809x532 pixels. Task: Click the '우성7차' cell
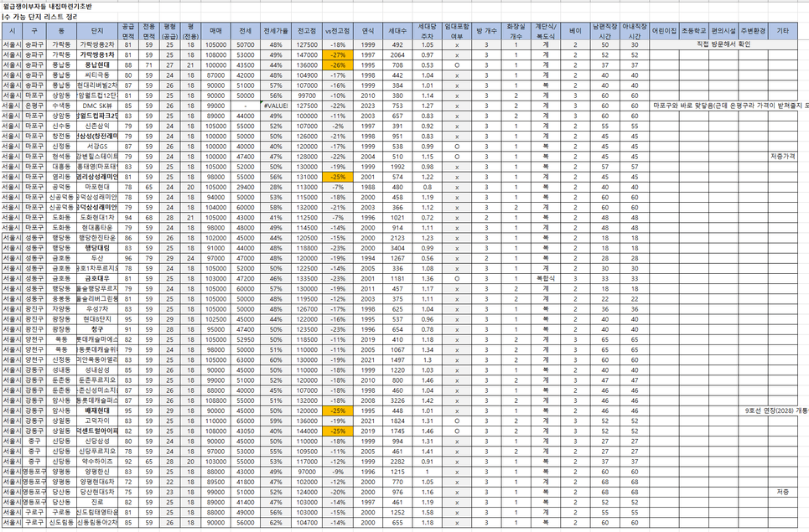pyautogui.click(x=97, y=309)
